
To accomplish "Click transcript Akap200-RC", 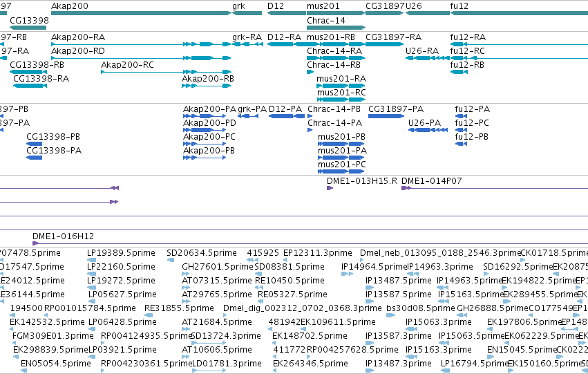I will coord(166,72).
